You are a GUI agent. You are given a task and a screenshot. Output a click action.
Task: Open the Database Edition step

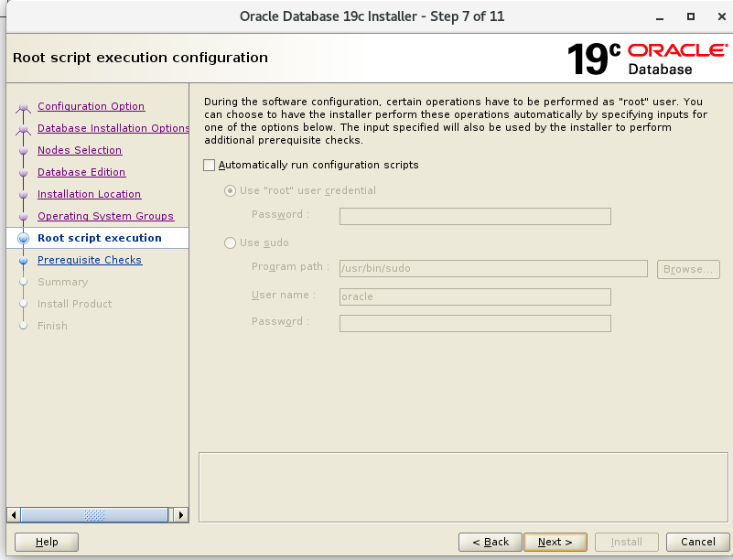click(81, 172)
